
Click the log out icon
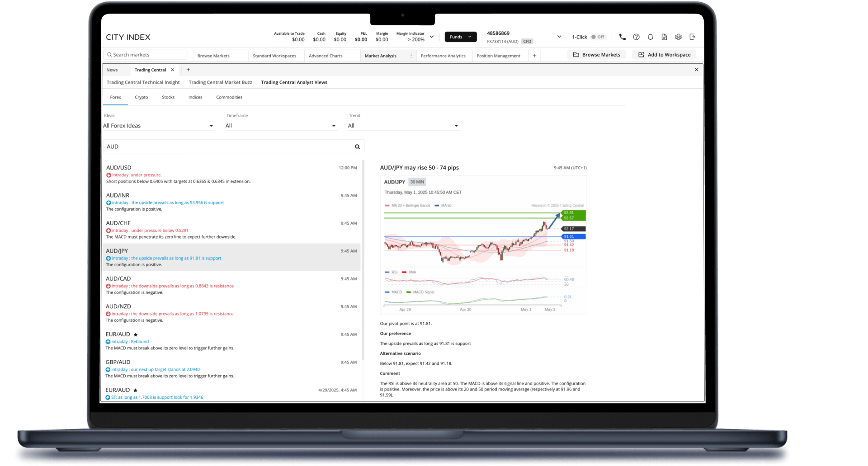coord(692,37)
